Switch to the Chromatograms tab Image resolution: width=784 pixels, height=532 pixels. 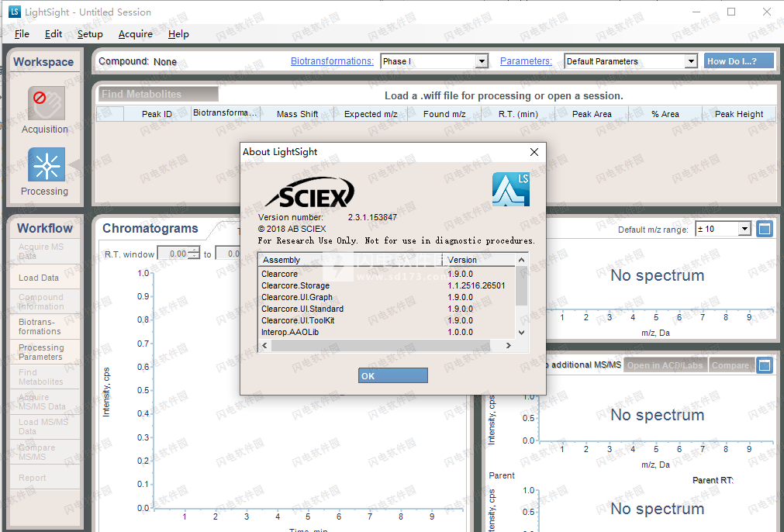(x=150, y=229)
